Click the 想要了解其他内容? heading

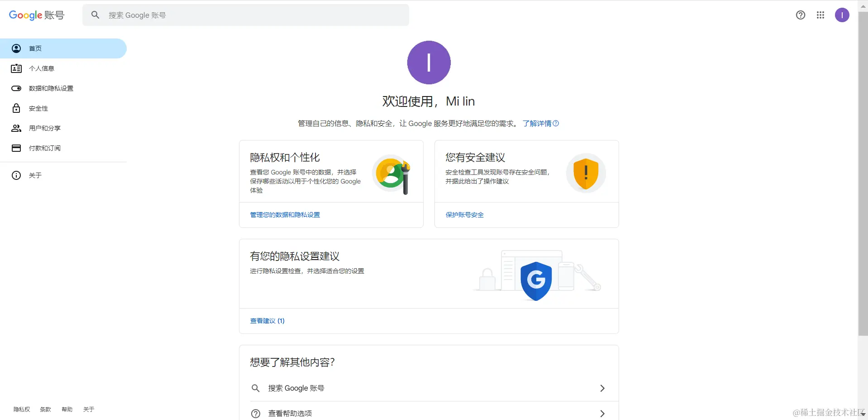pyautogui.click(x=292, y=362)
